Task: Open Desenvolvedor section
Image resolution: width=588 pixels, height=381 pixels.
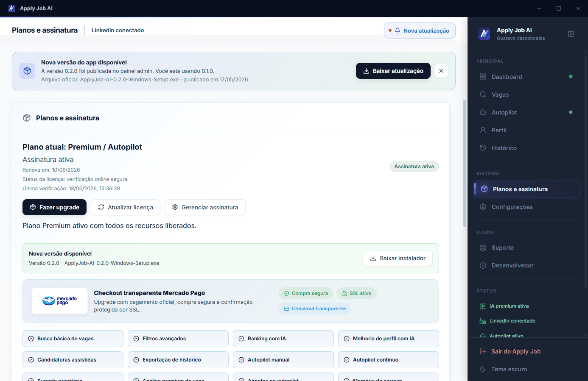Action: click(x=527, y=265)
